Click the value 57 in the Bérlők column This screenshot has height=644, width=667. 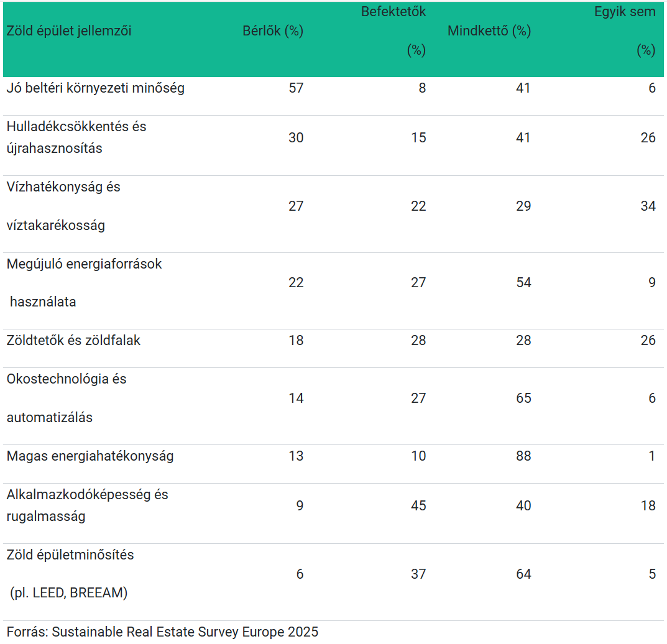coord(296,88)
